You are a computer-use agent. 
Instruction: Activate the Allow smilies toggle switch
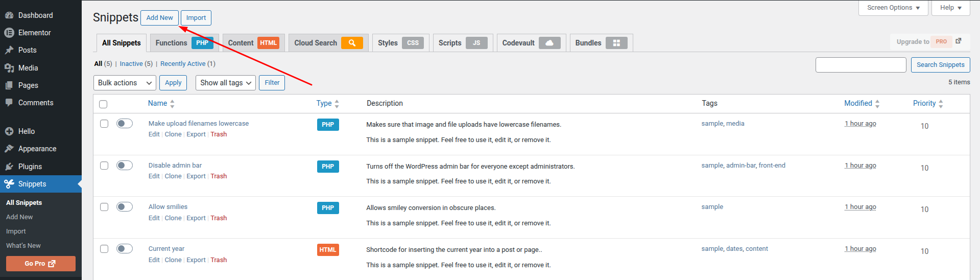tap(125, 207)
